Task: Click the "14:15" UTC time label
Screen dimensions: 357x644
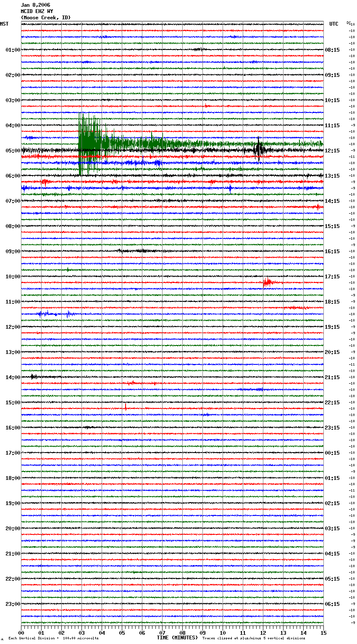Action: click(x=332, y=201)
